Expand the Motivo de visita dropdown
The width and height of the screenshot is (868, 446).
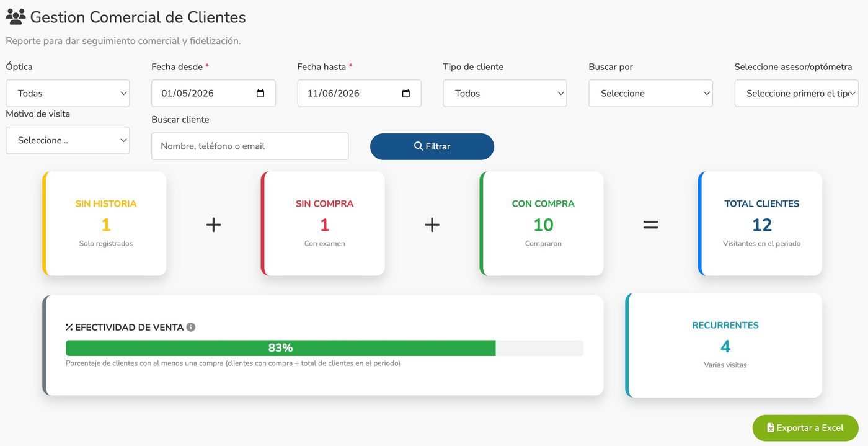click(68, 140)
